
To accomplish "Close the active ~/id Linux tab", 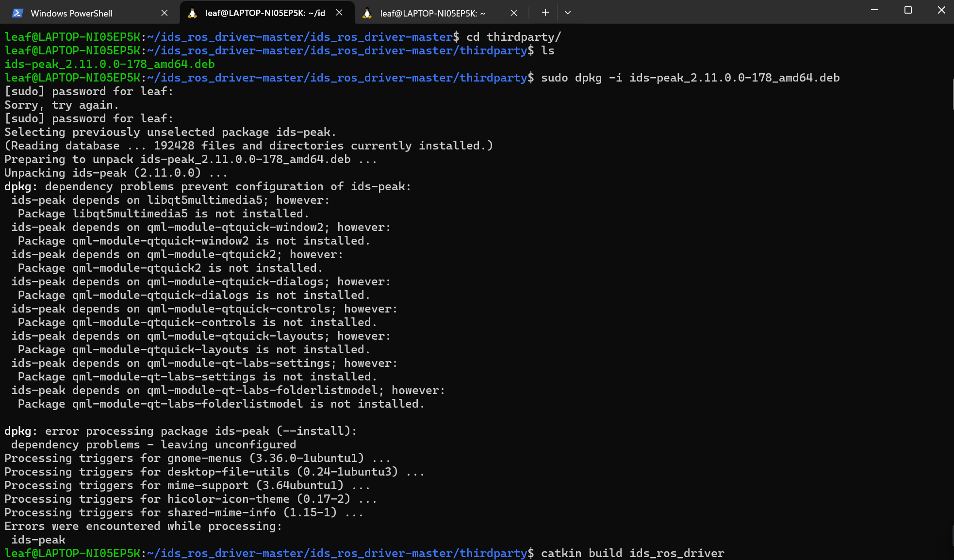I will click(x=339, y=13).
